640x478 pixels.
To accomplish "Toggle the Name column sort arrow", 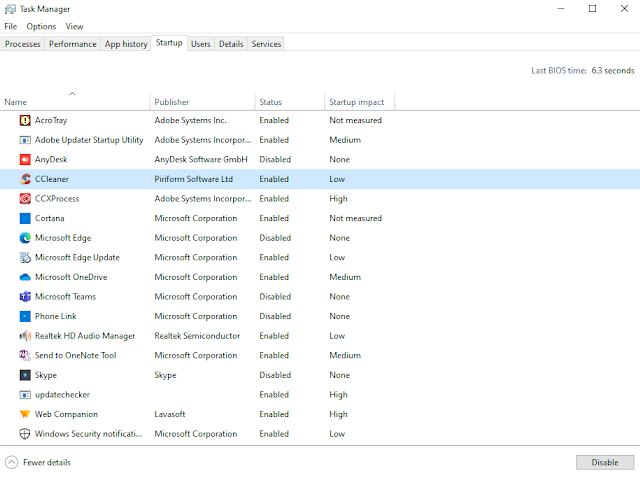I will click(x=72, y=94).
